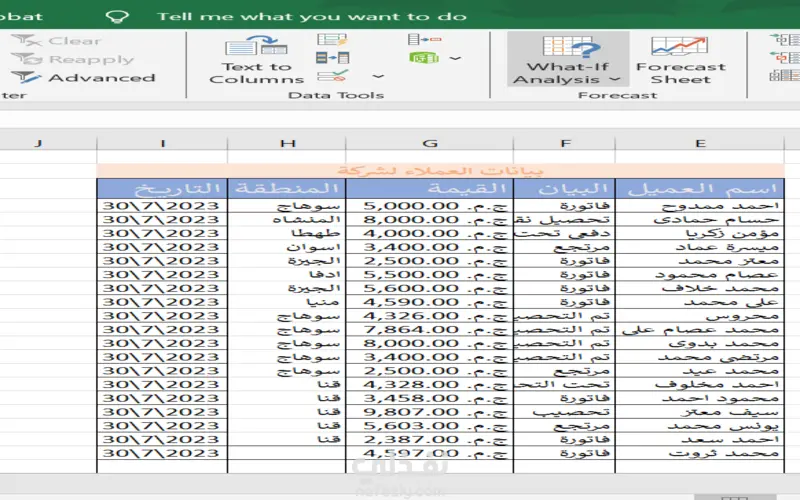This screenshot has height=500, width=800.
Task: Click Remove Duplicates icon in Data Tools
Action: point(332,58)
